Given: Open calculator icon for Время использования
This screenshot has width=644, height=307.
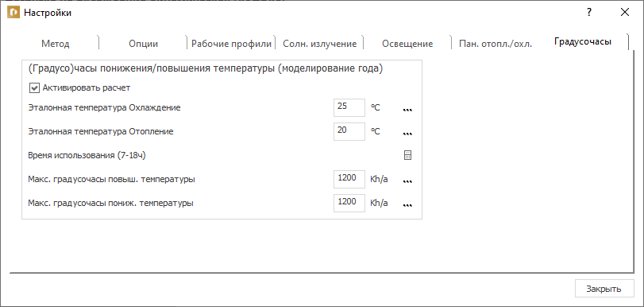Looking at the screenshot, I should [407, 155].
